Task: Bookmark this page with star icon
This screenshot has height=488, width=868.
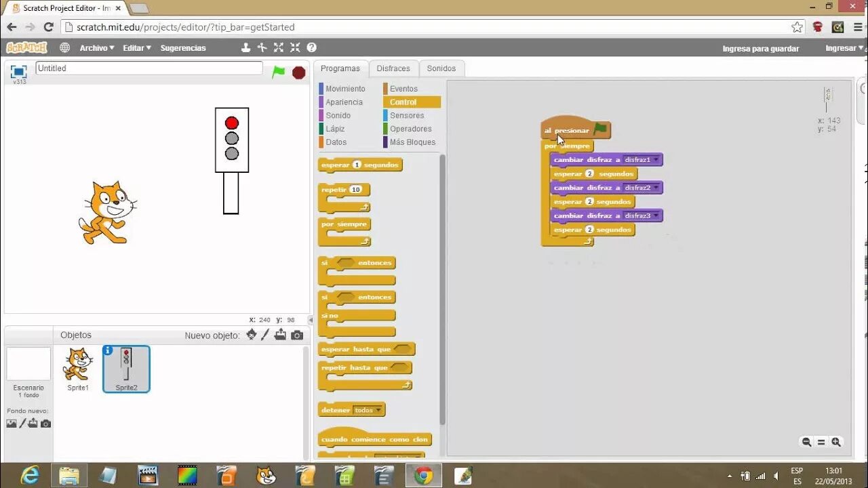Action: tap(797, 27)
